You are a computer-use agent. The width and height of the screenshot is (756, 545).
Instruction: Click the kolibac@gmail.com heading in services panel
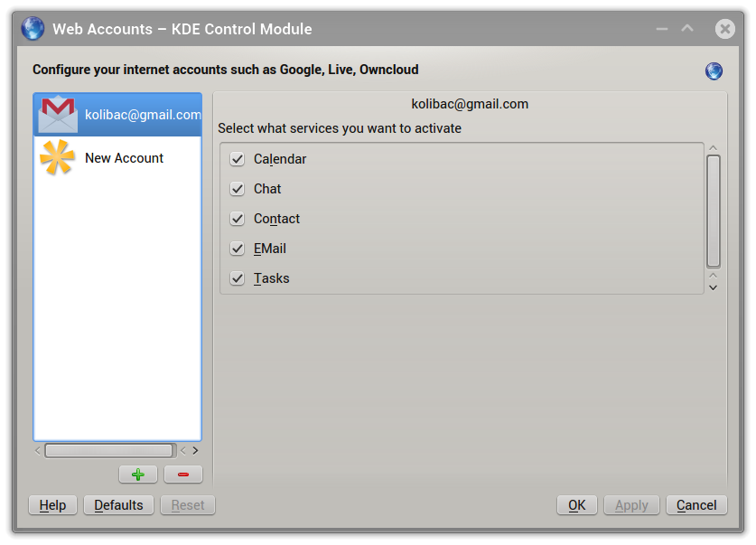click(x=470, y=104)
